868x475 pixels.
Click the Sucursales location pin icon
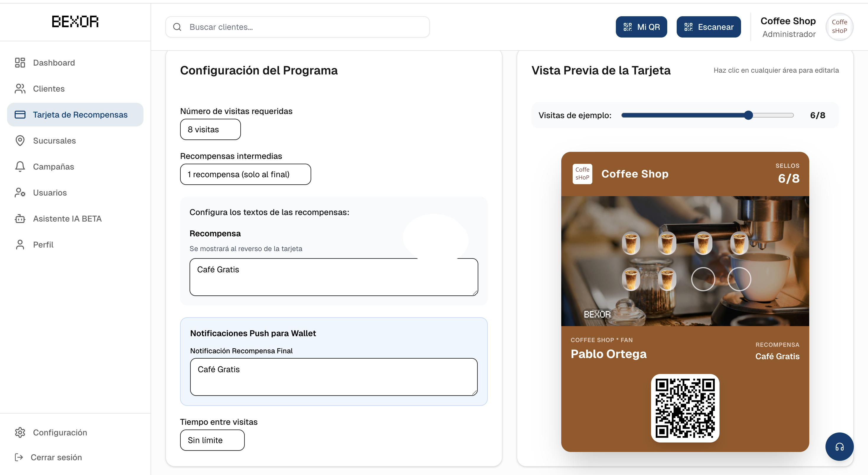pos(20,141)
